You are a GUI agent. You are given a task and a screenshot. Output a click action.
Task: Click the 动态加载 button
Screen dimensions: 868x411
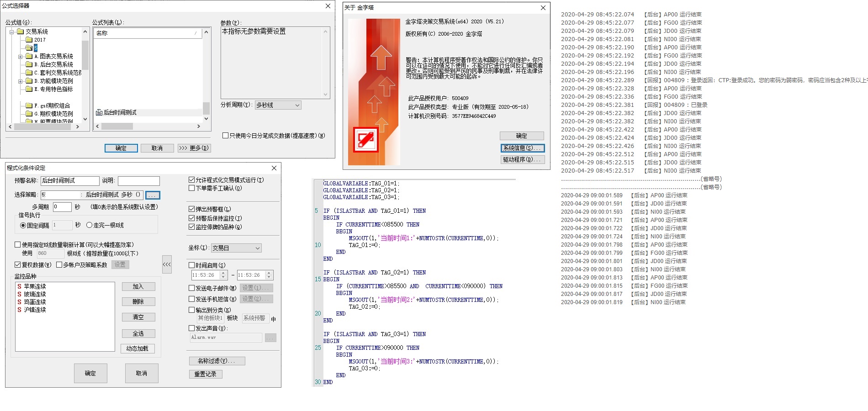(x=138, y=348)
